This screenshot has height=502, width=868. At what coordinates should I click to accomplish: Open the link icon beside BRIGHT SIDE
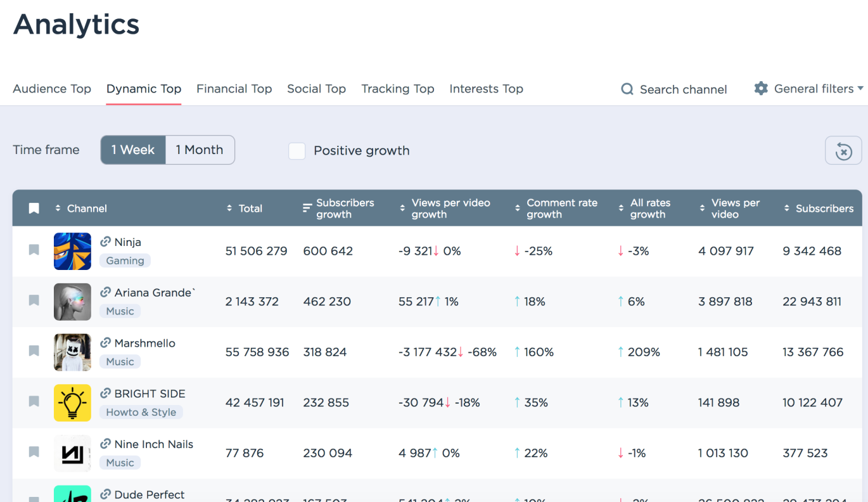[106, 393]
